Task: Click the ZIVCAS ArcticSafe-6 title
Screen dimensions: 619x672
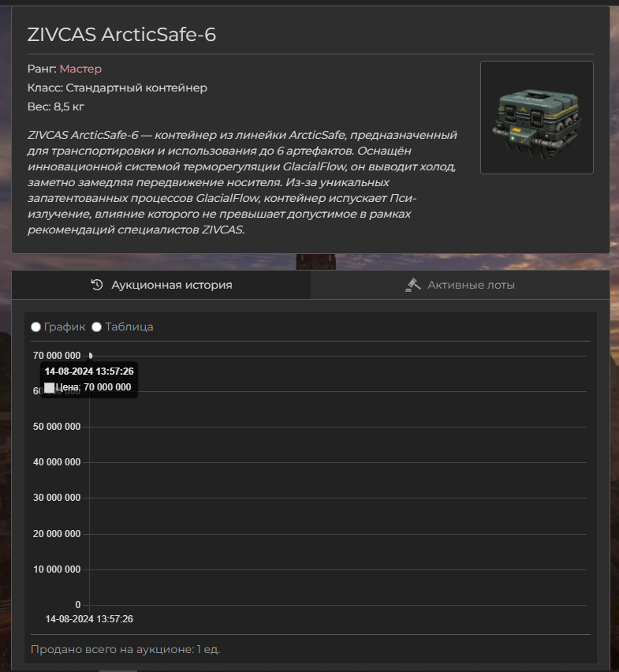Action: point(121,34)
